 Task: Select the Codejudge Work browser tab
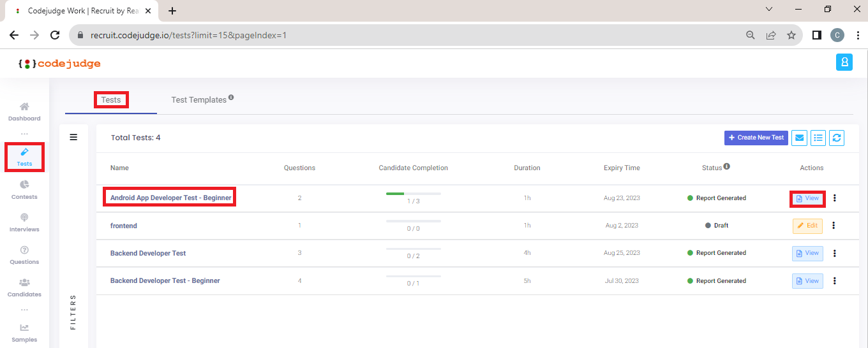[x=82, y=11]
